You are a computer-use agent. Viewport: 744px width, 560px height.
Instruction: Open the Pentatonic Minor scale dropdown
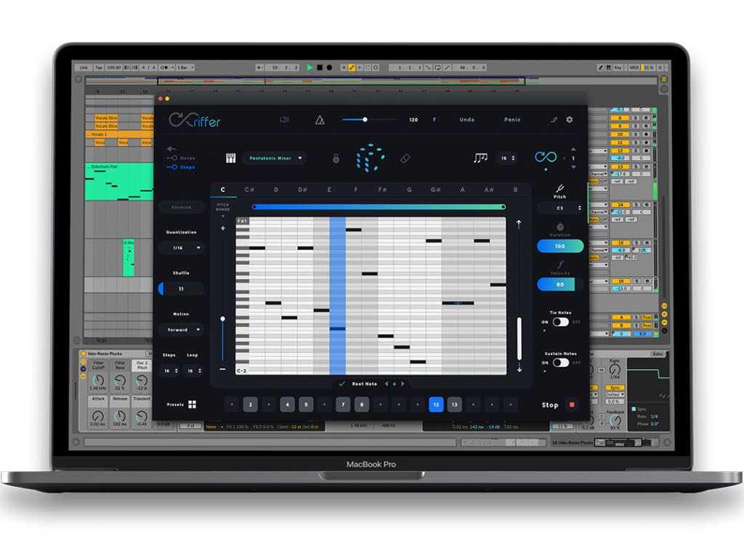coord(276,158)
